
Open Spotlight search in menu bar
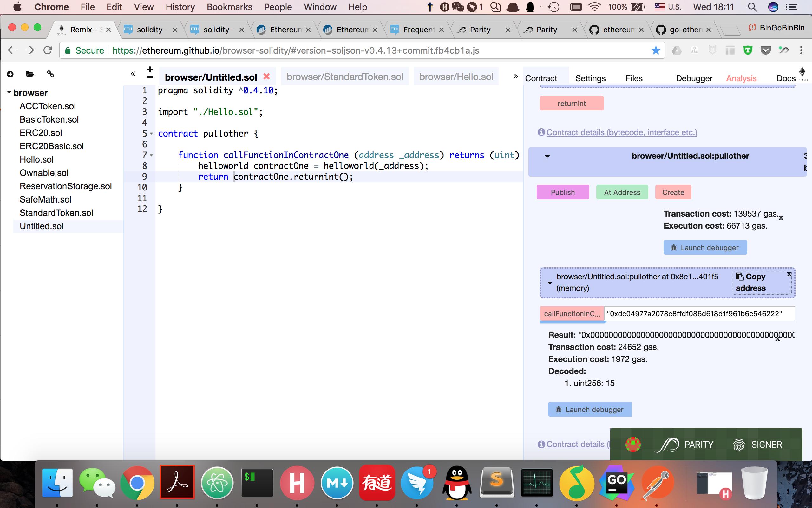coord(752,7)
